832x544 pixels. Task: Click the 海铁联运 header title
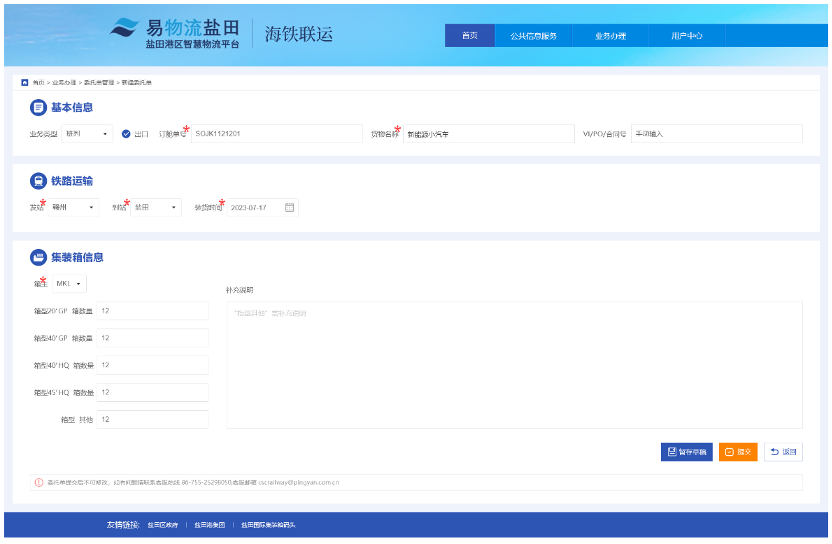click(x=299, y=34)
